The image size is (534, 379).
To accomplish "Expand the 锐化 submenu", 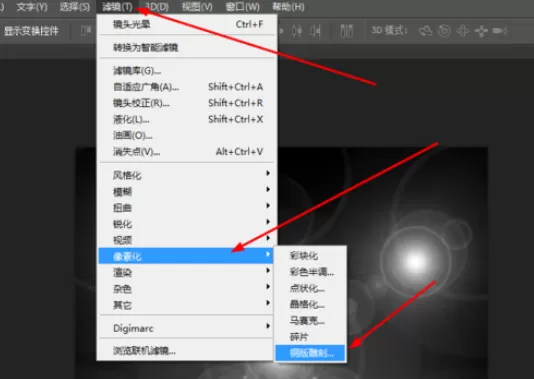I will [x=187, y=224].
